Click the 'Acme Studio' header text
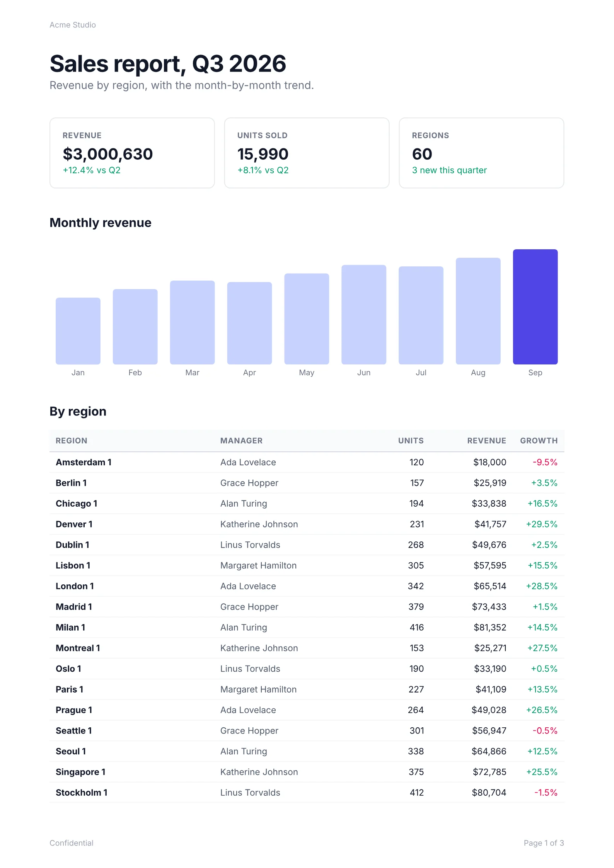Screen dimensions: 614x868 (73, 25)
